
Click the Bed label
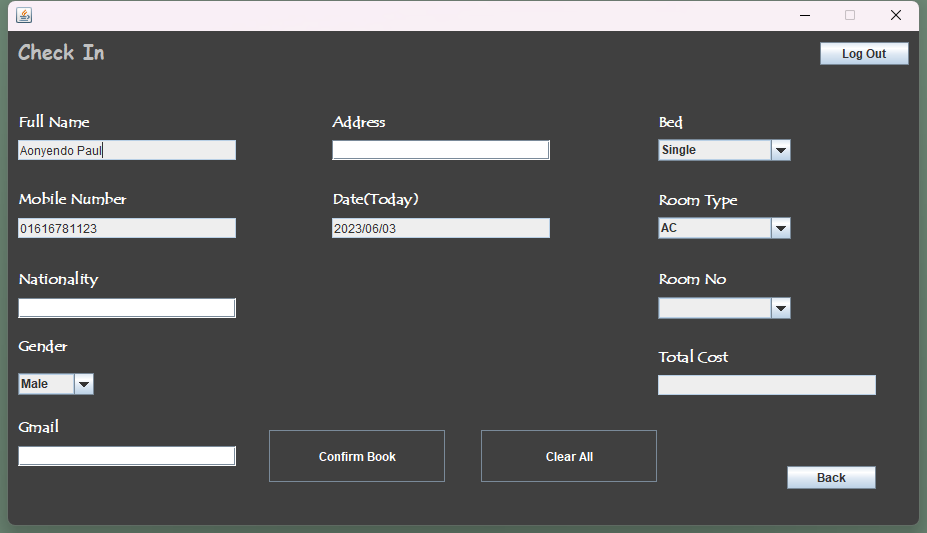[670, 122]
